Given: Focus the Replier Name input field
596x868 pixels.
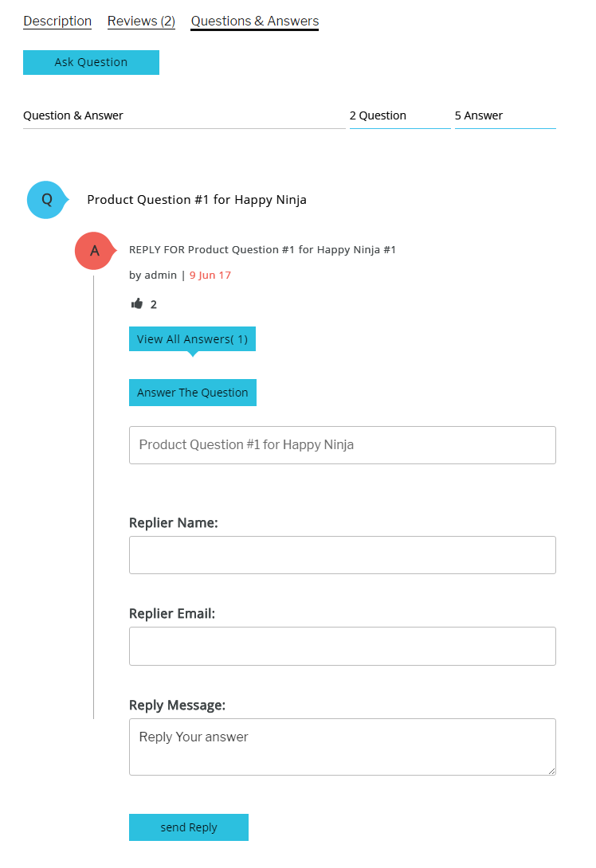Looking at the screenshot, I should click(x=343, y=555).
